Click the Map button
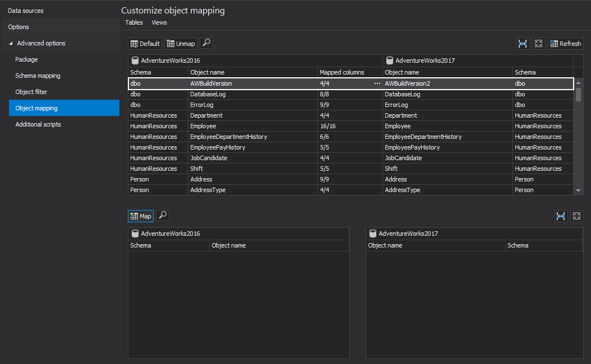The height and width of the screenshot is (364, 591). (x=141, y=216)
